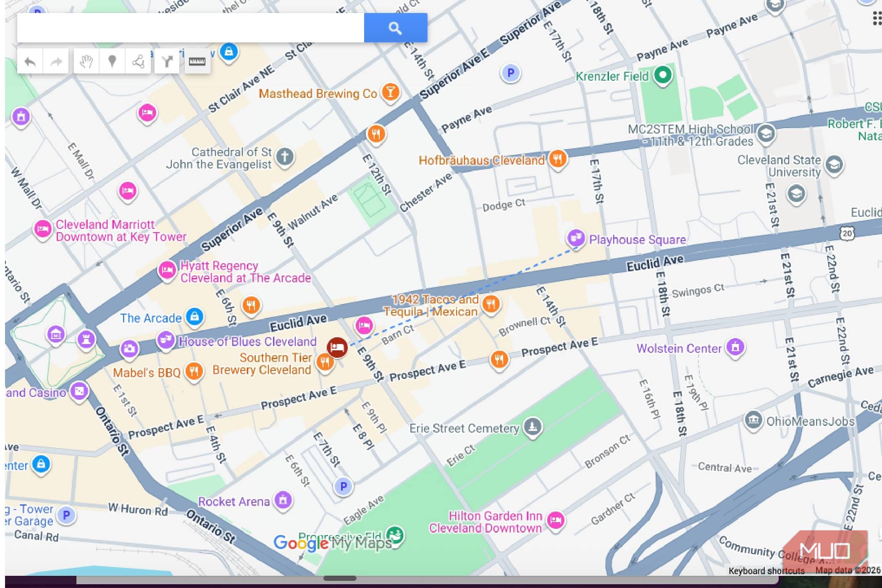Open the Cathedral of St John marker
The width and height of the screenshot is (882, 588).
tap(285, 157)
